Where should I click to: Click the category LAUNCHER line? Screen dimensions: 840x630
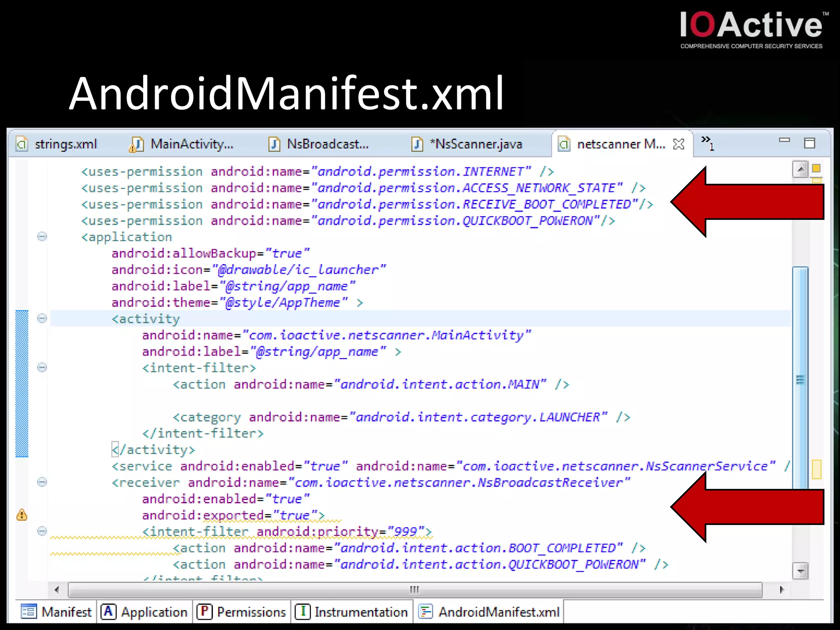(402, 417)
